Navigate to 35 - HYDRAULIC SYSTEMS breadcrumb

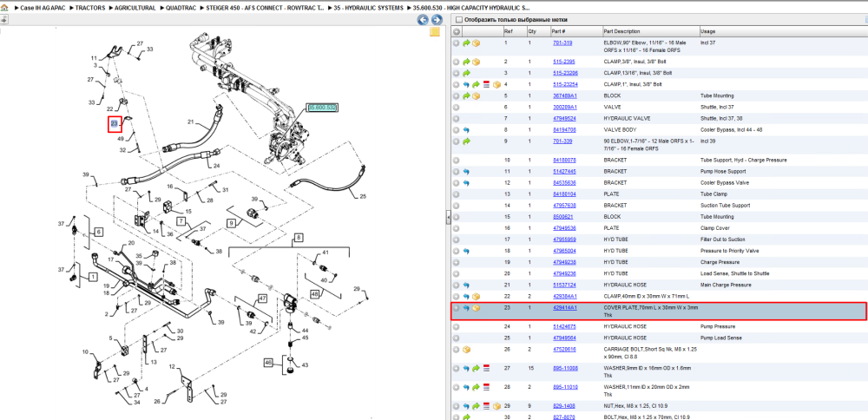369,9
